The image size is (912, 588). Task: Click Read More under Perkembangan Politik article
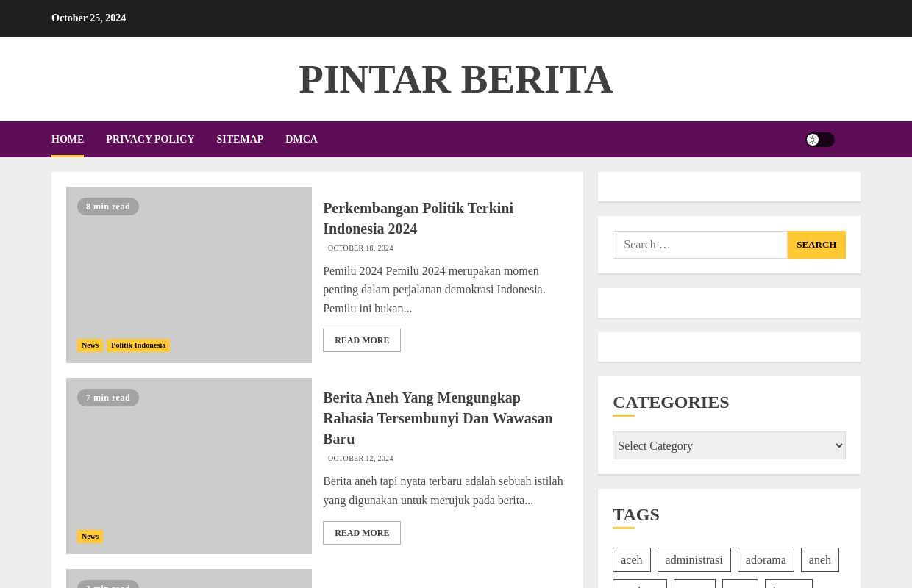coord(362,340)
